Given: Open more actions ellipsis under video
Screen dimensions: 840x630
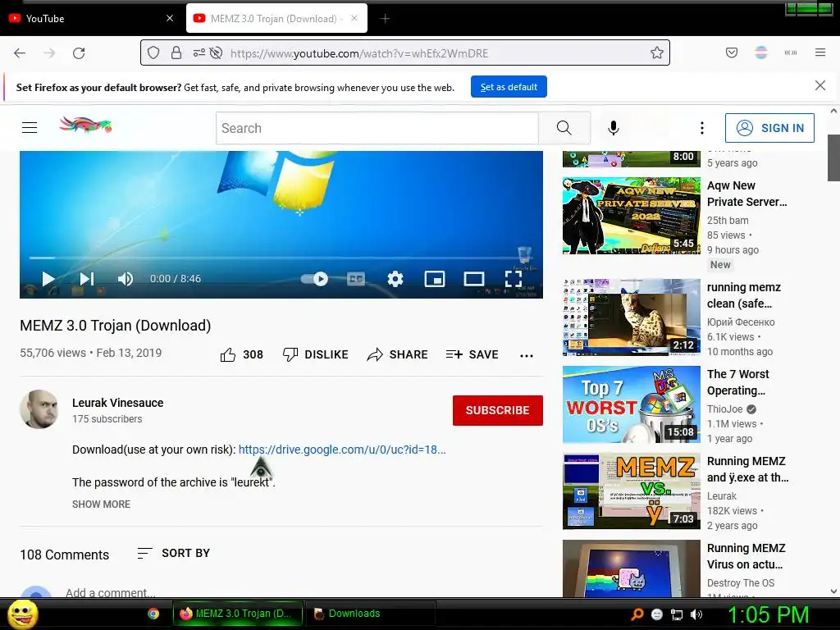Looking at the screenshot, I should coord(527,356).
